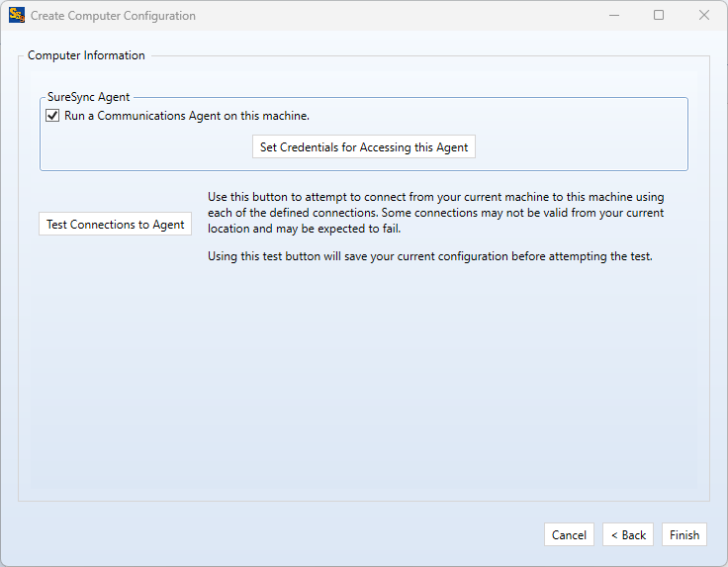Click the 'Use this button to attempt' description paragraph
The image size is (728, 567).
(435, 213)
